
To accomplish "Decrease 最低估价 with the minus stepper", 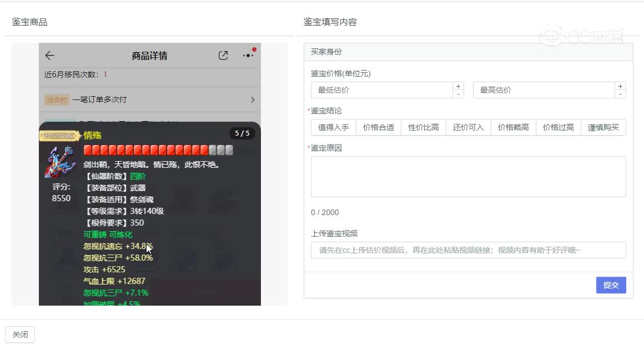I will [x=459, y=94].
